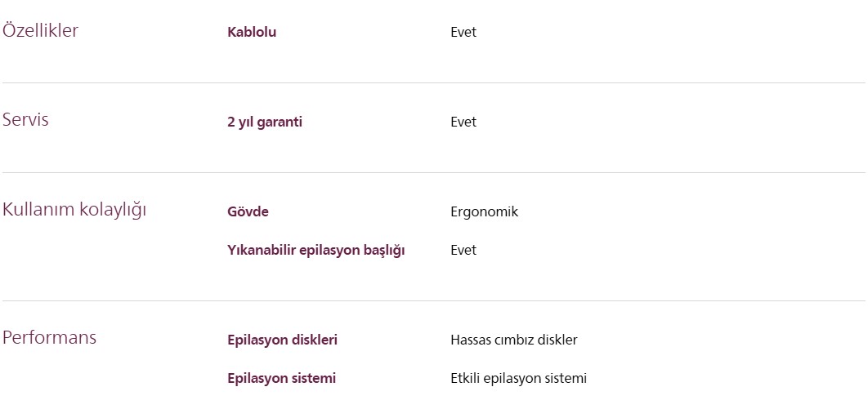
Task: Click the Kablolu feature label
Action: [x=252, y=33]
